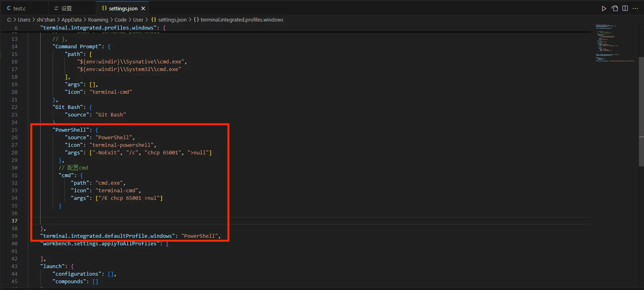This screenshot has height=290, width=644.
Task: Click workbench.settings.applyToAllProfiles key
Action: [100, 243]
